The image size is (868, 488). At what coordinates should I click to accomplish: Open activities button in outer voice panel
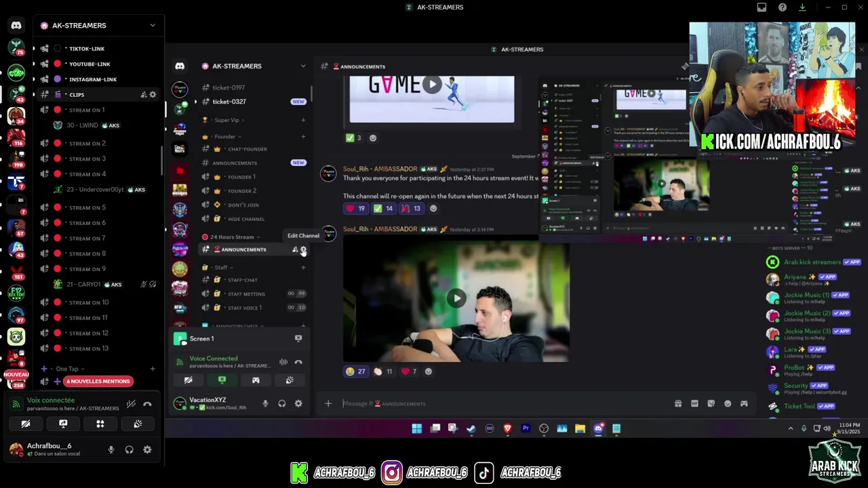pyautogui.click(x=100, y=424)
